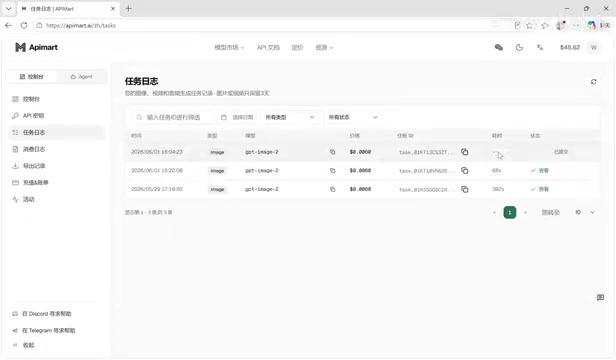
Task: Open 在 Discord 寻求帮助 link
Action: 42,314
